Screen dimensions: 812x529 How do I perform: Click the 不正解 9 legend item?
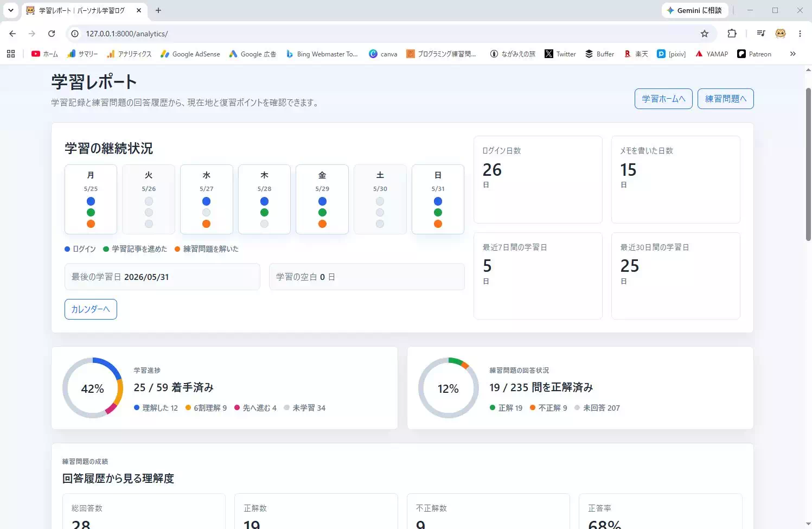coord(548,408)
